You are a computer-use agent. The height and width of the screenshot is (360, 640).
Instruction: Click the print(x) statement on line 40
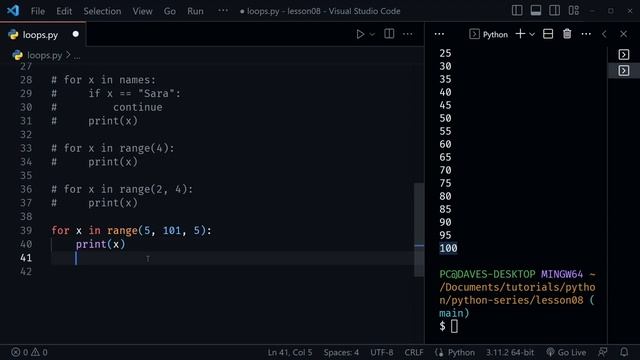pyautogui.click(x=100, y=244)
